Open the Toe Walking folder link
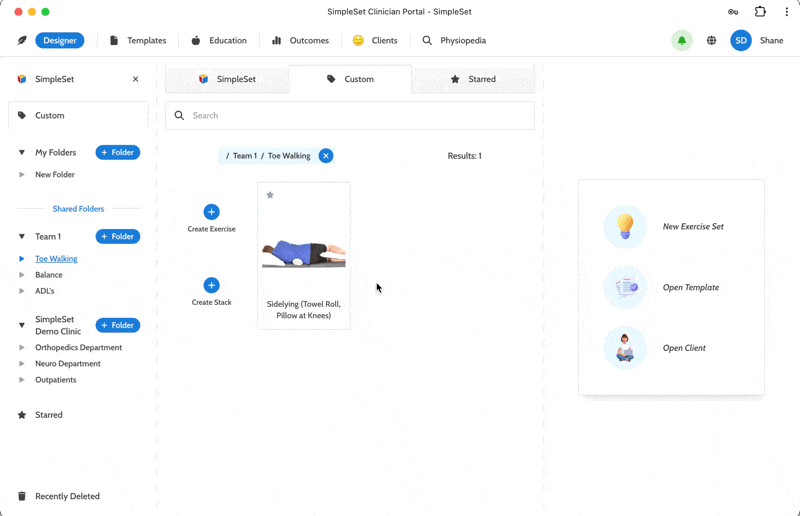The image size is (800, 516). 56,259
